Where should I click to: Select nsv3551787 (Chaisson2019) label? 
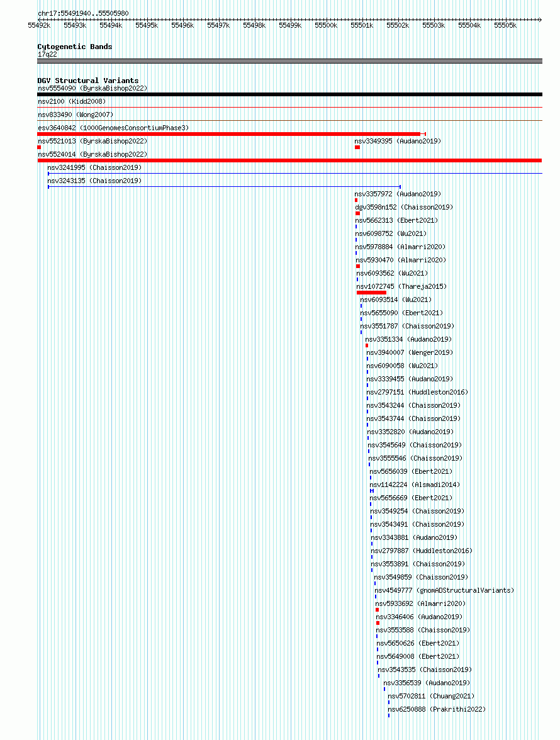click(407, 326)
